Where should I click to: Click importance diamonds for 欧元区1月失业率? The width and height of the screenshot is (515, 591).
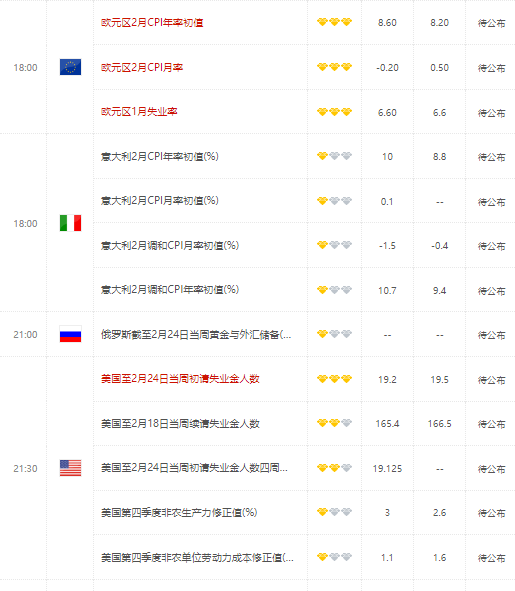coord(334,112)
